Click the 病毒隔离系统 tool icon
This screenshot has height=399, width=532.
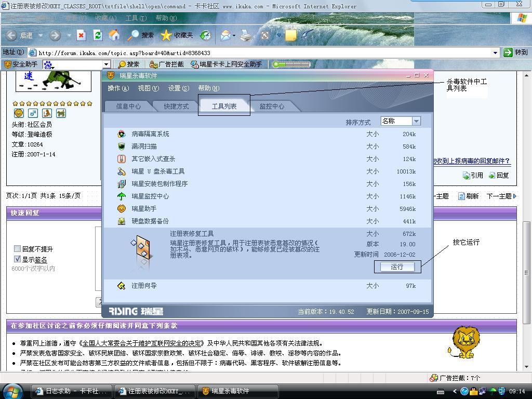(x=122, y=134)
